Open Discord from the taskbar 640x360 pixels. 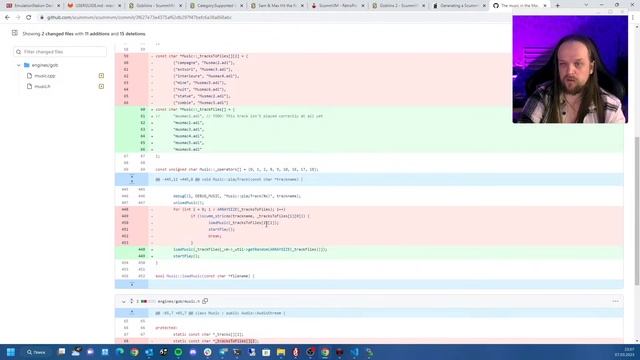[x=193, y=352]
